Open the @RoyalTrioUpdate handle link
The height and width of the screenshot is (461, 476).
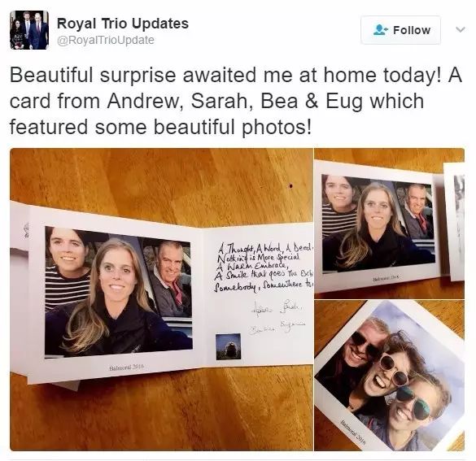106,40
